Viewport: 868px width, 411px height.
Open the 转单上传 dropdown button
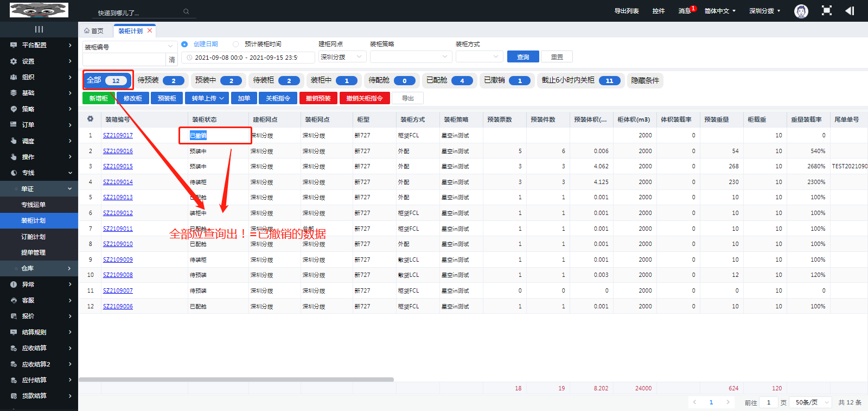208,98
